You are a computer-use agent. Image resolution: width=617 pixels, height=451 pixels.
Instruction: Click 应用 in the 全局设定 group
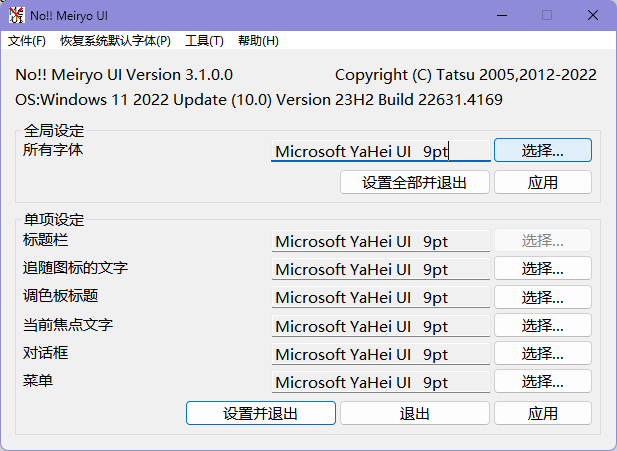pyautogui.click(x=542, y=182)
